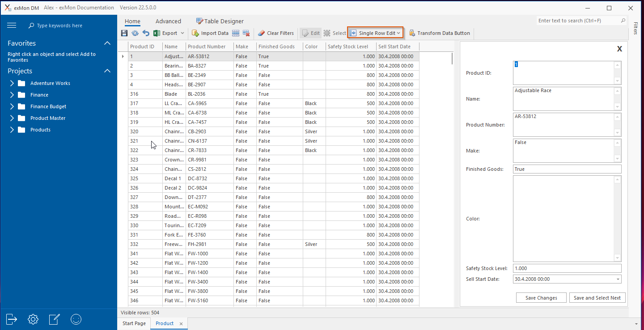This screenshot has height=330, width=644.
Task: Click the Silver color cell in row 320
Action: click(314, 131)
